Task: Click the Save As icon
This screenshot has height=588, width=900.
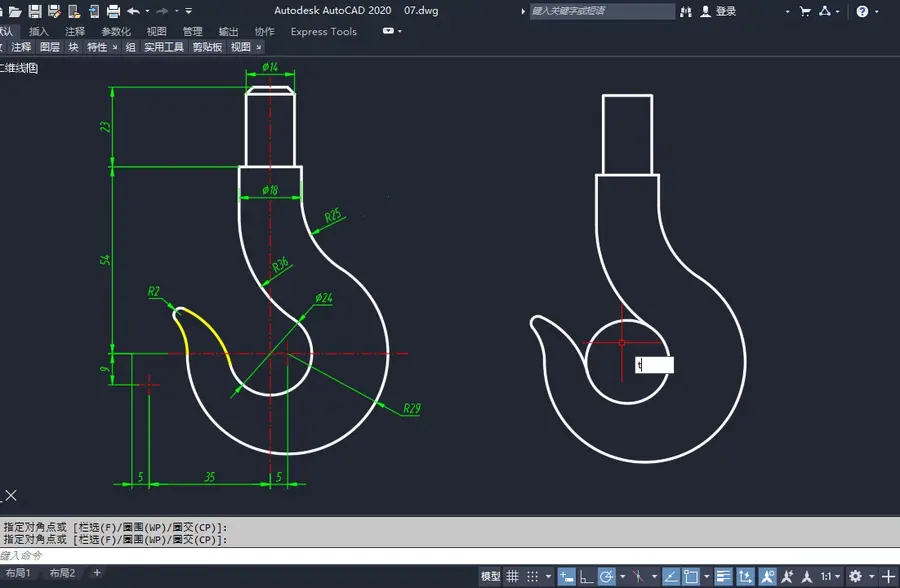Action: click(x=55, y=11)
